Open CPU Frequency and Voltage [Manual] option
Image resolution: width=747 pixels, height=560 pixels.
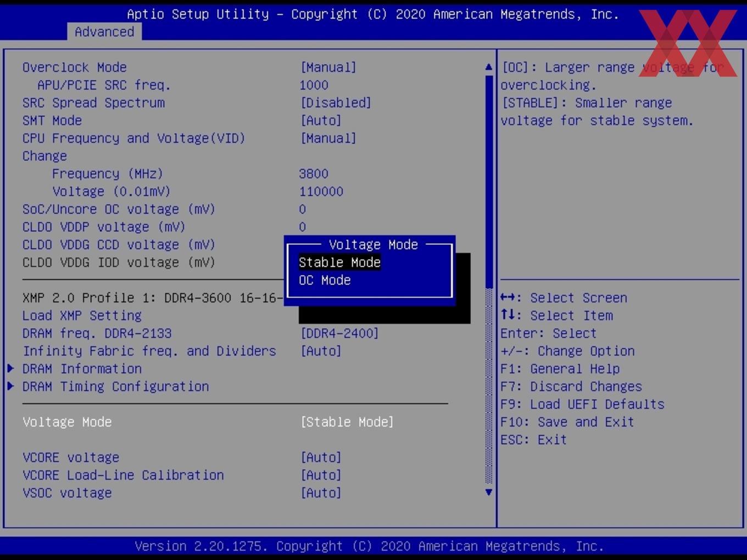tap(328, 138)
